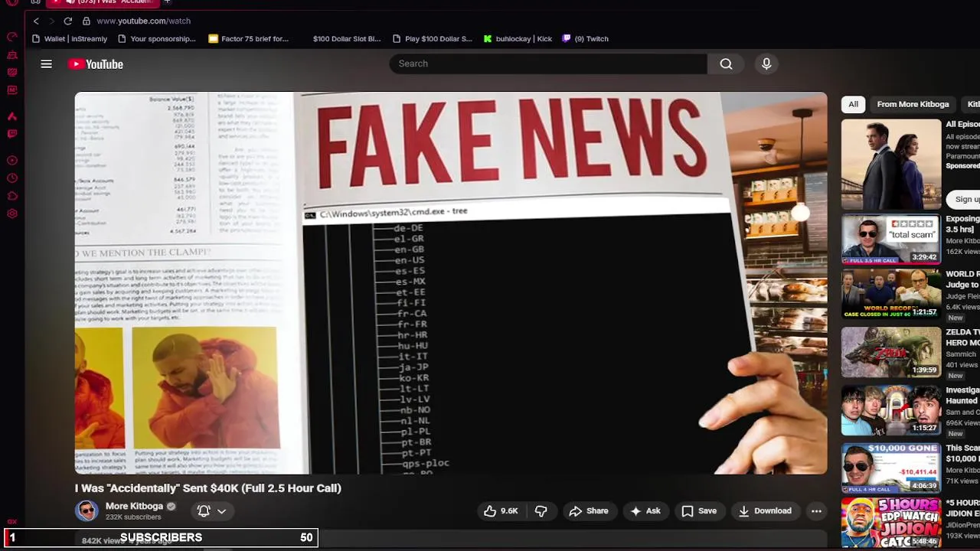Open the More Kitboga channel avatar

(x=87, y=510)
